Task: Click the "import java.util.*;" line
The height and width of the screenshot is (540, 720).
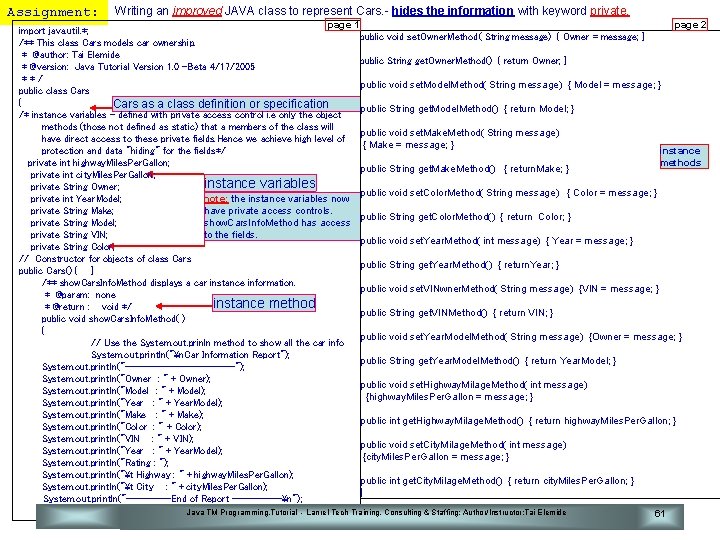Action: (54, 31)
